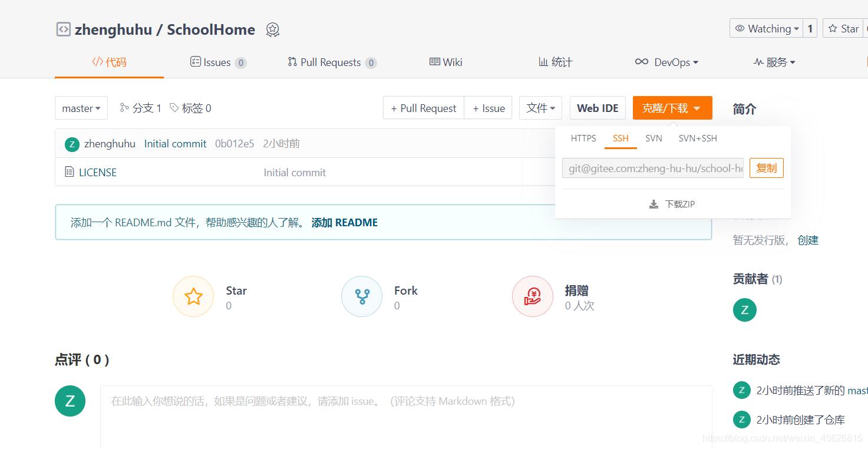This screenshot has width=868, height=449.
Task: Open the master branch selector
Action: [x=81, y=108]
